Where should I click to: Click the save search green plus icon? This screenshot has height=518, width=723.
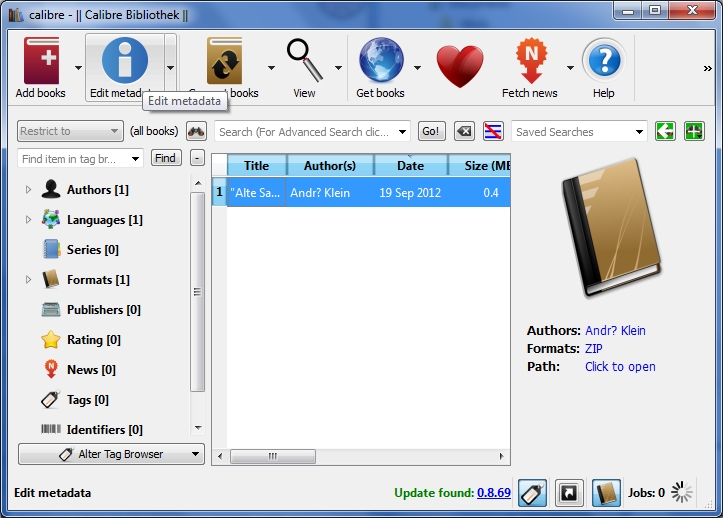[x=694, y=132]
